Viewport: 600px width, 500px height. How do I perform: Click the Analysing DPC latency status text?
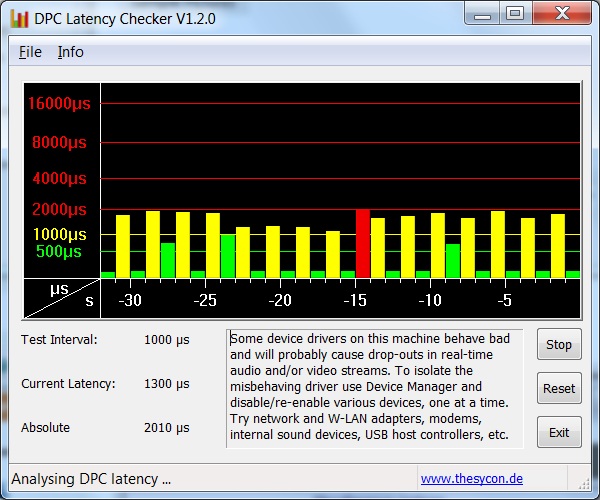[91, 479]
